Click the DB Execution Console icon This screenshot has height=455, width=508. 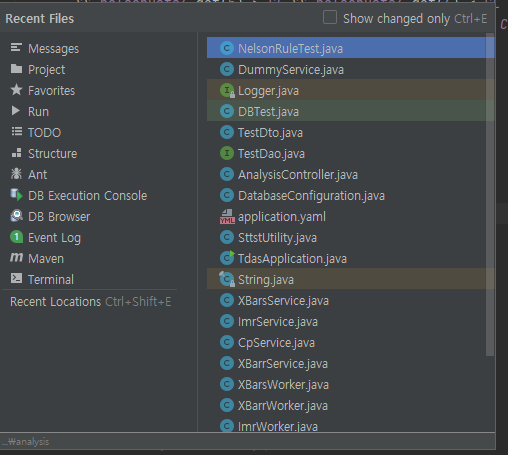[x=16, y=195]
